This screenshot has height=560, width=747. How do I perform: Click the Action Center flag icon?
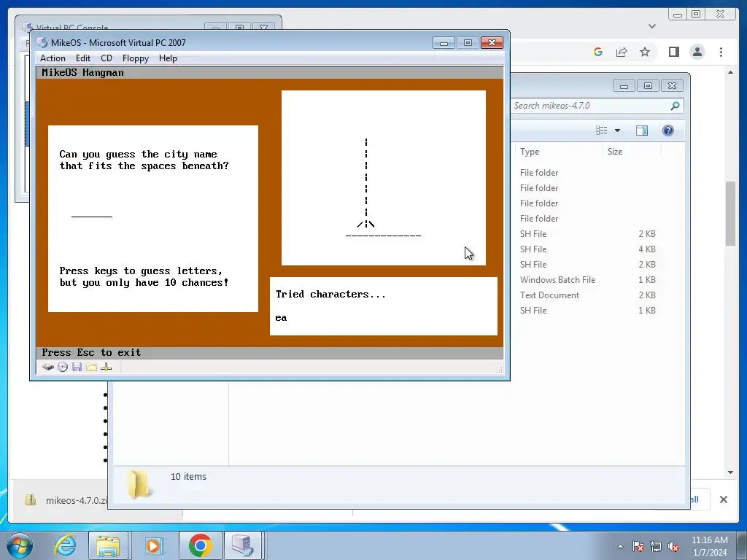(x=638, y=546)
